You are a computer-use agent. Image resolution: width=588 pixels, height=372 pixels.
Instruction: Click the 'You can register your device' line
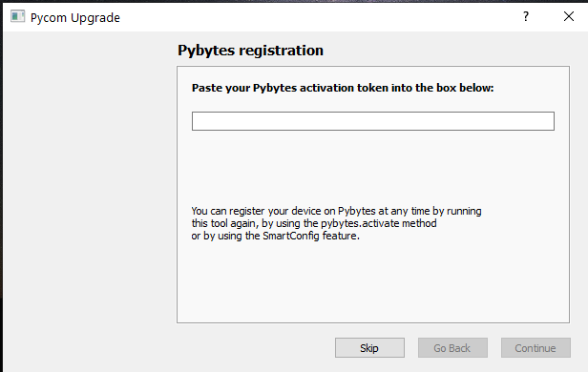pyautogui.click(x=336, y=211)
